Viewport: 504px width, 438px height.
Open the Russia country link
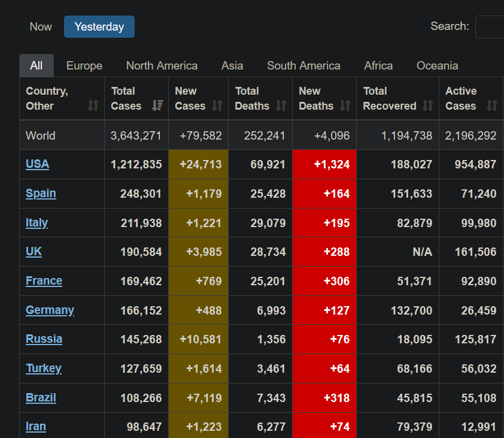[x=44, y=339]
